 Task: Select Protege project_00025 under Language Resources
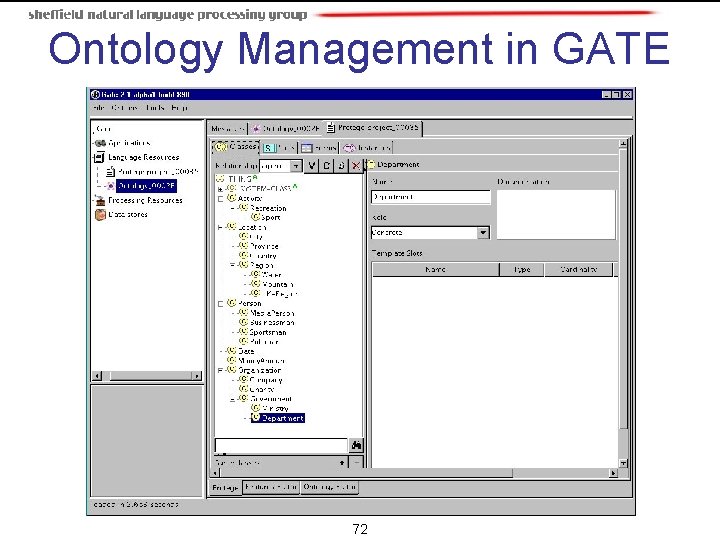click(157, 172)
